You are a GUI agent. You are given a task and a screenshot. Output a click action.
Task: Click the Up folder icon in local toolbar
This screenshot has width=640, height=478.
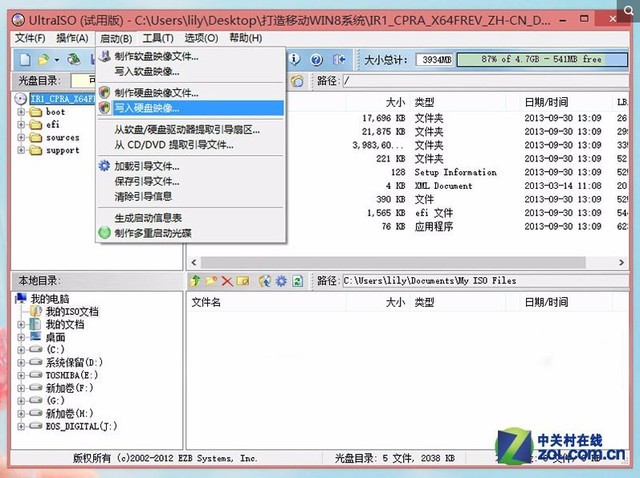pos(195,281)
